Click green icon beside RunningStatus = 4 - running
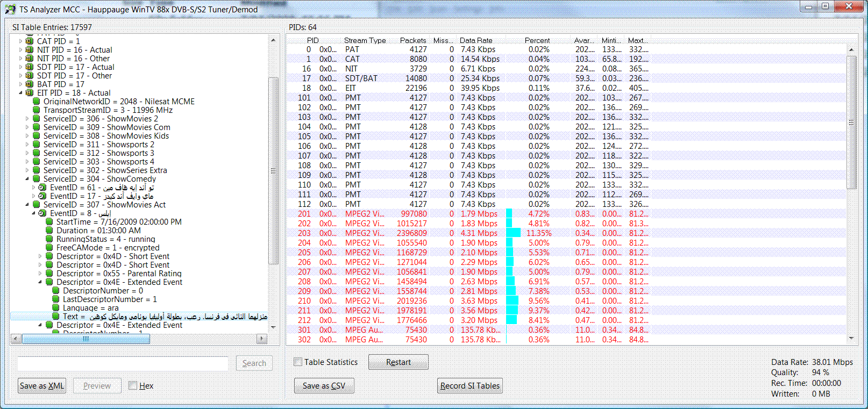Screen dimensions: 868x409 click(x=49, y=239)
